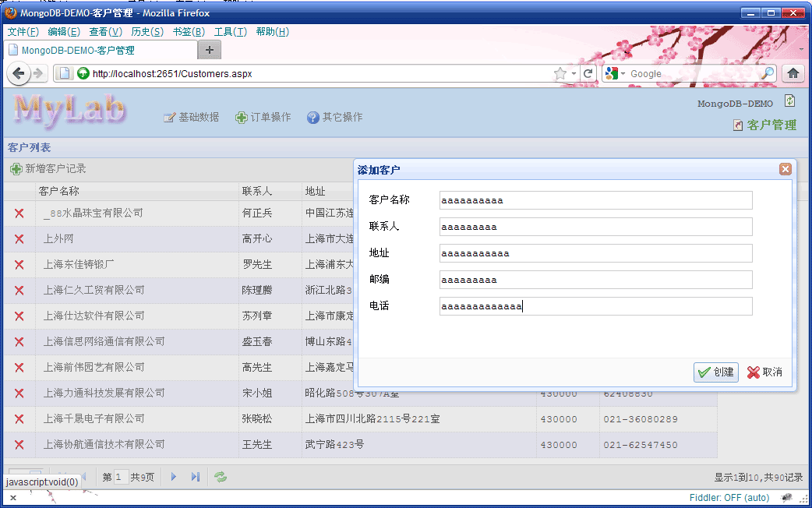Open the 帮助(H) menu
Viewport: 812px width, 508px height.
[x=273, y=32]
